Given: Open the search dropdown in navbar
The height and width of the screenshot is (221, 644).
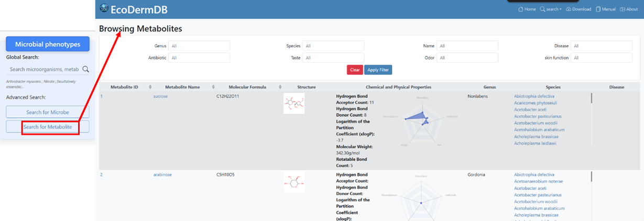Looking at the screenshot, I should [x=551, y=9].
